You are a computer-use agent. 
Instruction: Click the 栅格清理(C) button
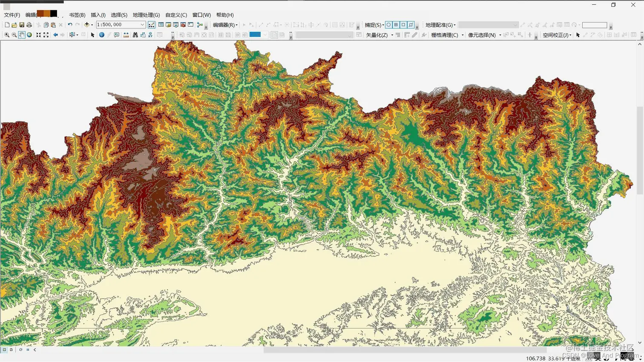pyautogui.click(x=445, y=35)
